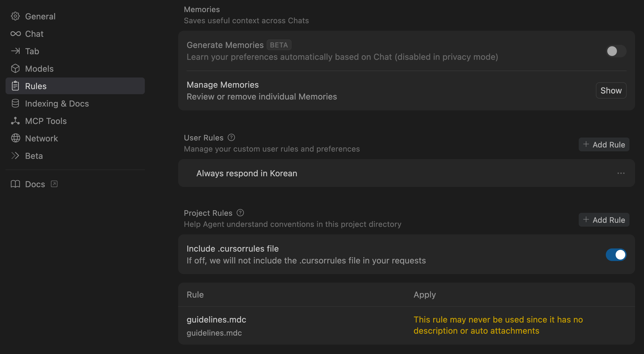The image size is (644, 354).
Task: Click the General gear icon
Action: [x=15, y=16]
